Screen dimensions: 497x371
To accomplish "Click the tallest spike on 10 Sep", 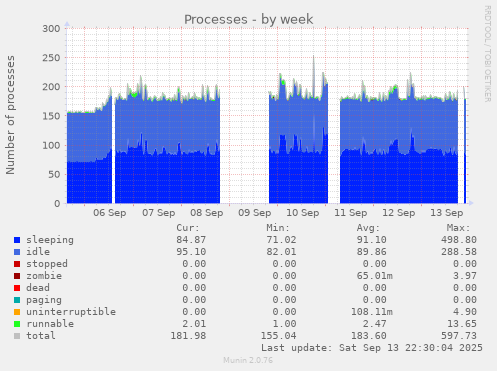I will click(x=314, y=77).
